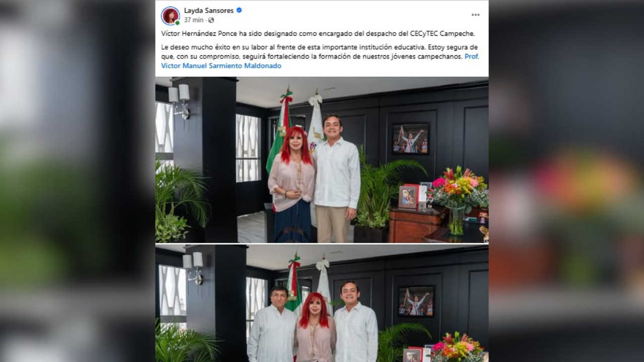Click the blue verified badge
The width and height of the screenshot is (644, 362).
pyautogui.click(x=239, y=10)
